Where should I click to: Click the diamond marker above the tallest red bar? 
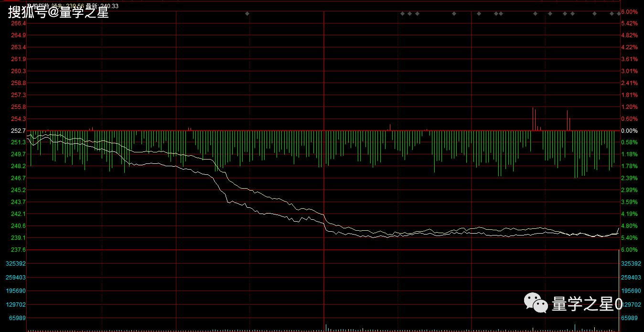(535, 13)
